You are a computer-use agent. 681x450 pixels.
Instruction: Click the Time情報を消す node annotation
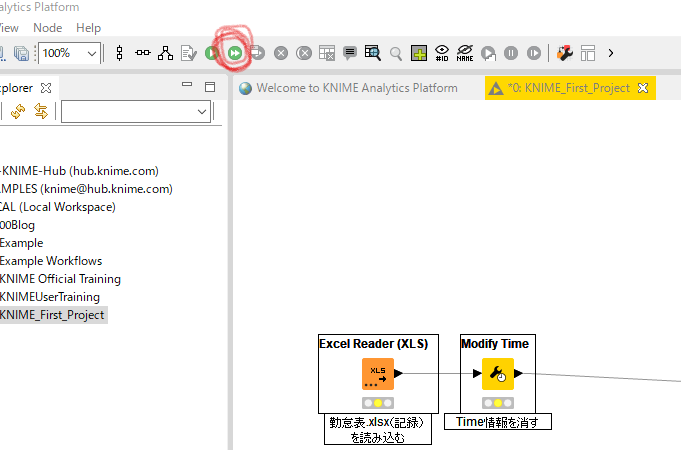[x=498, y=422]
